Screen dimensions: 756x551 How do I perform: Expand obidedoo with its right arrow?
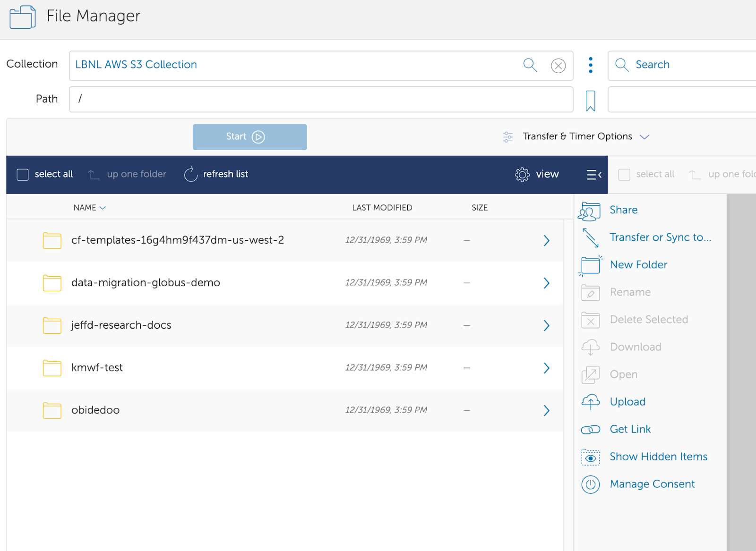[x=547, y=411]
